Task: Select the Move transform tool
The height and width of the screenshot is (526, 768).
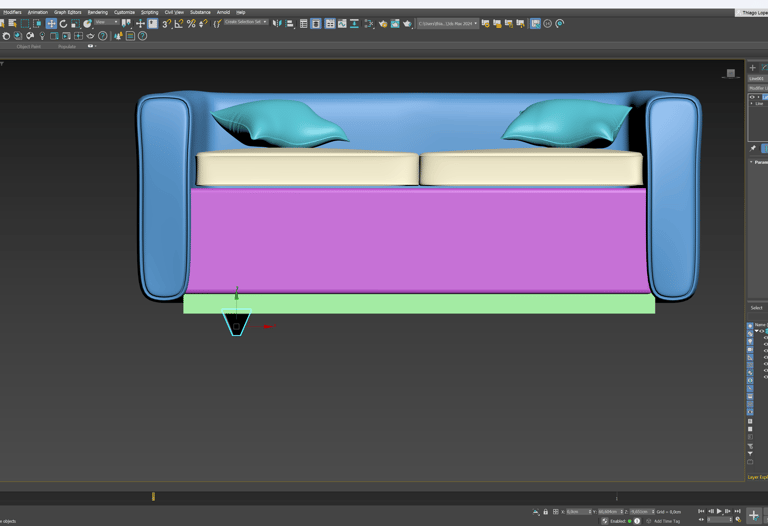Action: point(51,23)
